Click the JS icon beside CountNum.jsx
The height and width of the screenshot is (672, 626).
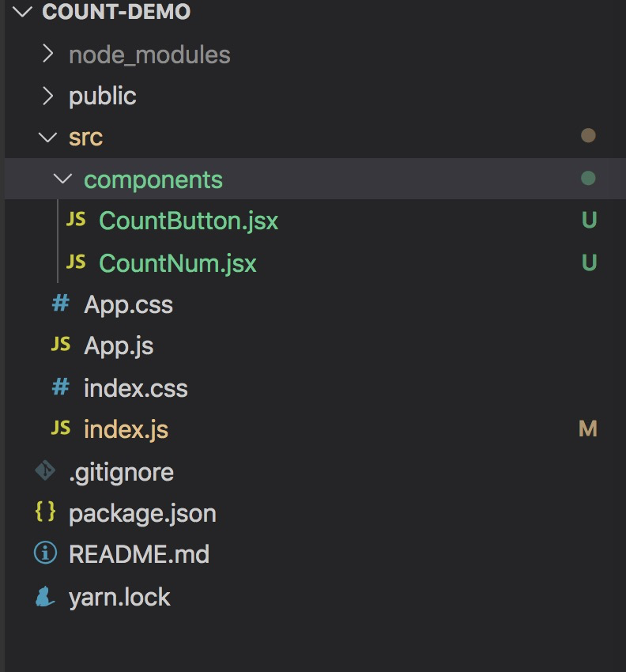[x=76, y=262]
